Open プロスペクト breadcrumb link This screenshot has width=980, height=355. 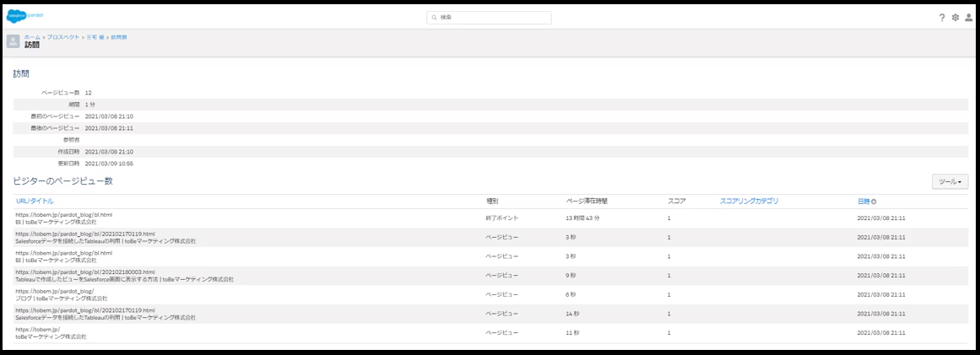(64, 37)
